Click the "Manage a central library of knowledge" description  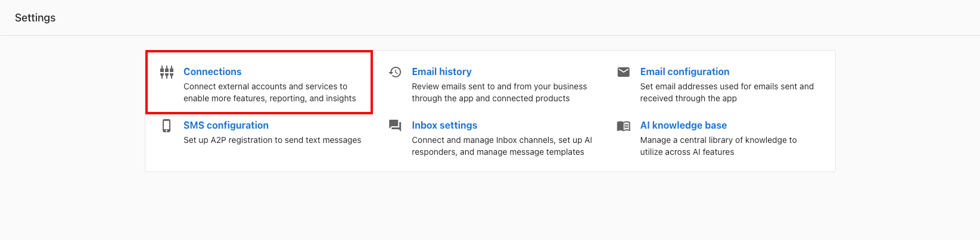718,146
